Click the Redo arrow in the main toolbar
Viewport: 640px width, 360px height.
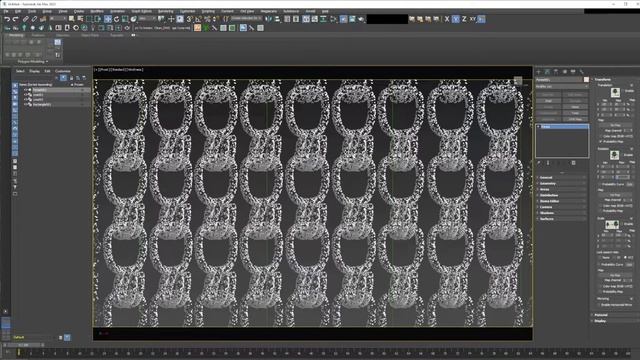click(x=16, y=19)
